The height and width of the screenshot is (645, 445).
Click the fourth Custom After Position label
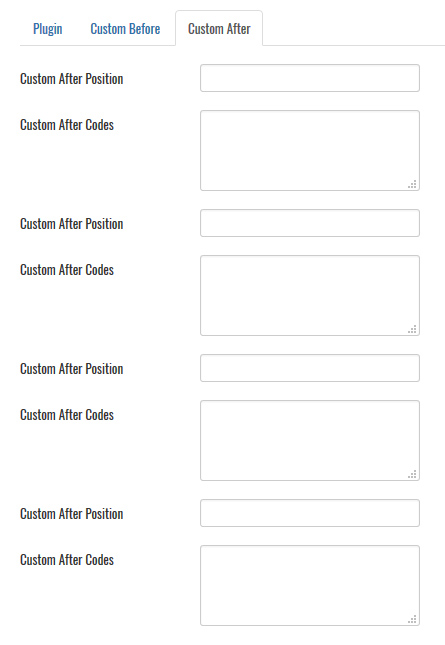[72, 514]
